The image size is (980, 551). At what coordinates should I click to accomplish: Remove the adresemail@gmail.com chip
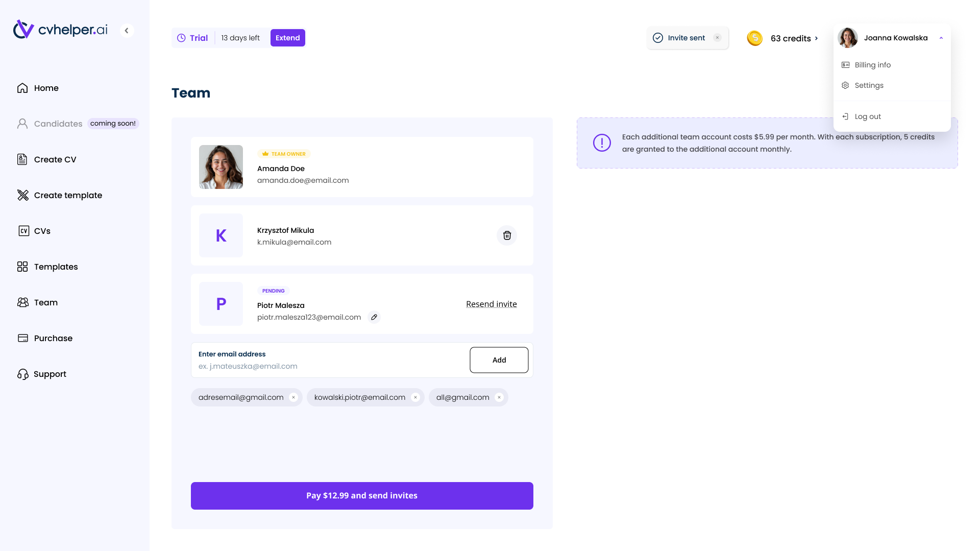pyautogui.click(x=293, y=397)
